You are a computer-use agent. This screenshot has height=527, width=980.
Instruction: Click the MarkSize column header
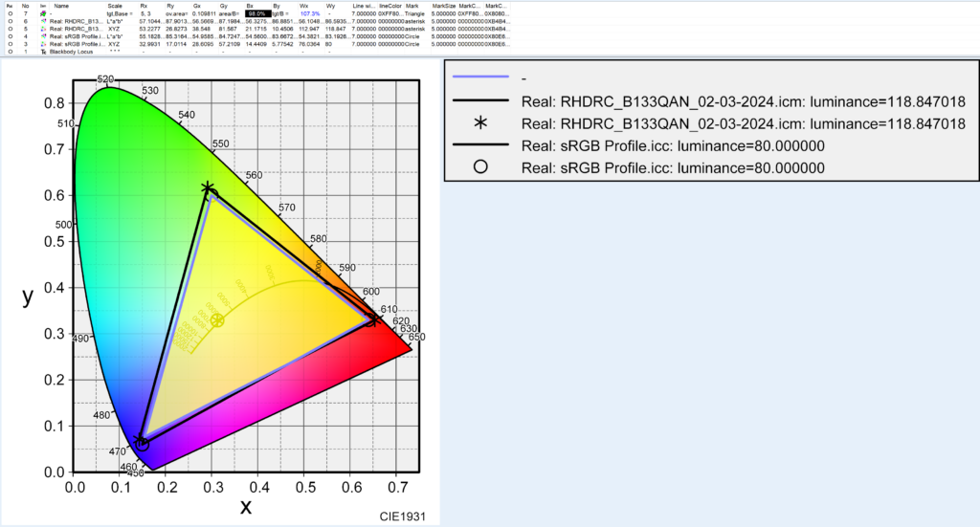(444, 6)
